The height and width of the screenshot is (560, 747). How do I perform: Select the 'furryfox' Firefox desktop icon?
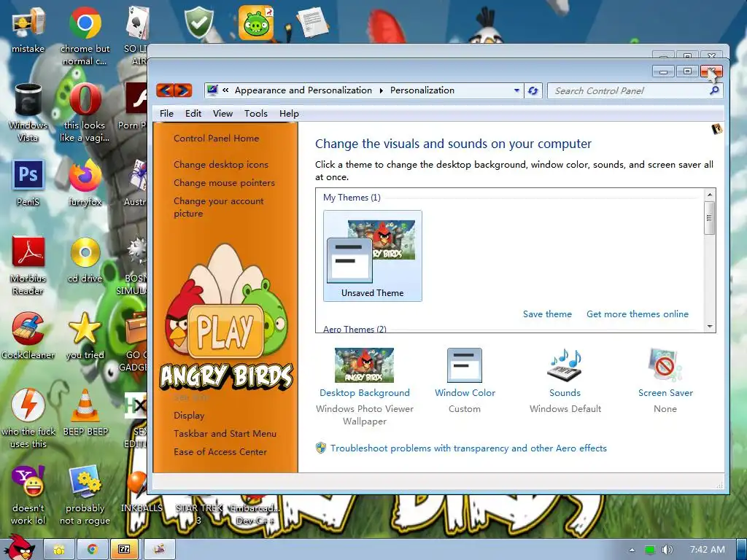[x=85, y=183]
